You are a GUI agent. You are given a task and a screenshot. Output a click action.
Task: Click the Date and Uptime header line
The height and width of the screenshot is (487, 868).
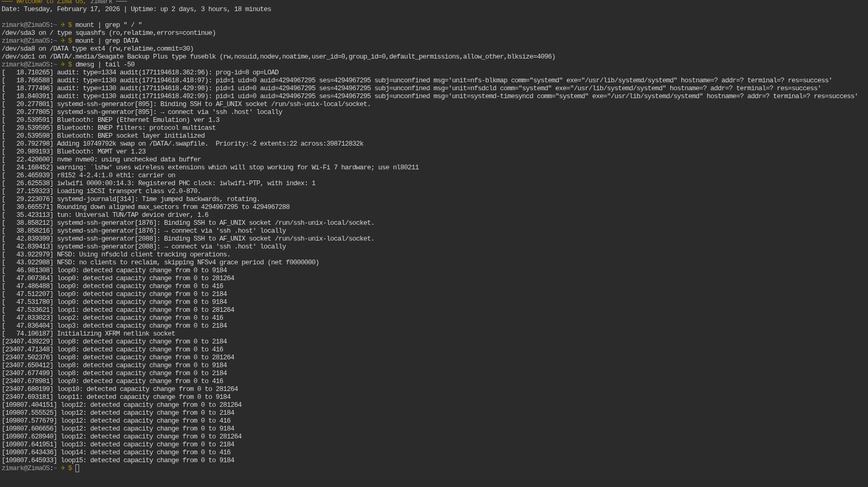click(x=136, y=9)
